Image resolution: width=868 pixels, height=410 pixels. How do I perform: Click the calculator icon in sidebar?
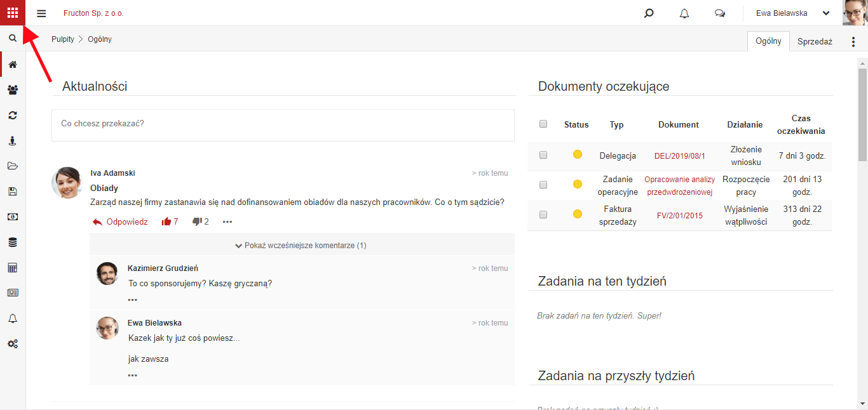13,268
